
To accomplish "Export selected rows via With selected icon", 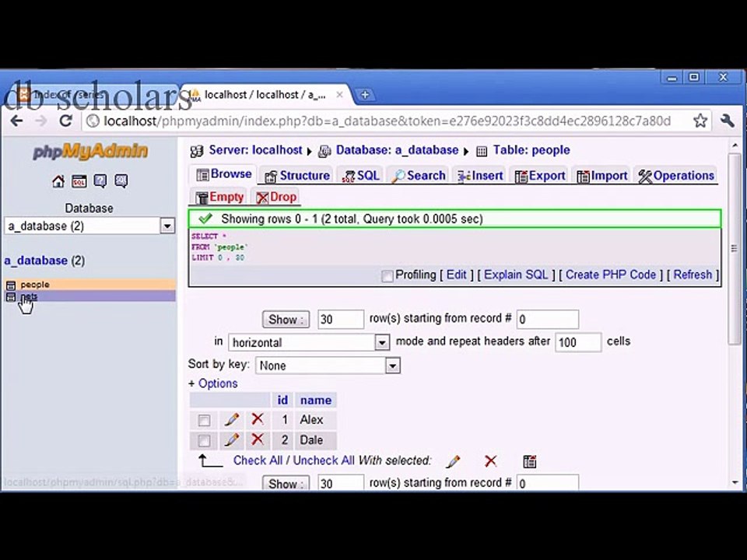I will 529,461.
